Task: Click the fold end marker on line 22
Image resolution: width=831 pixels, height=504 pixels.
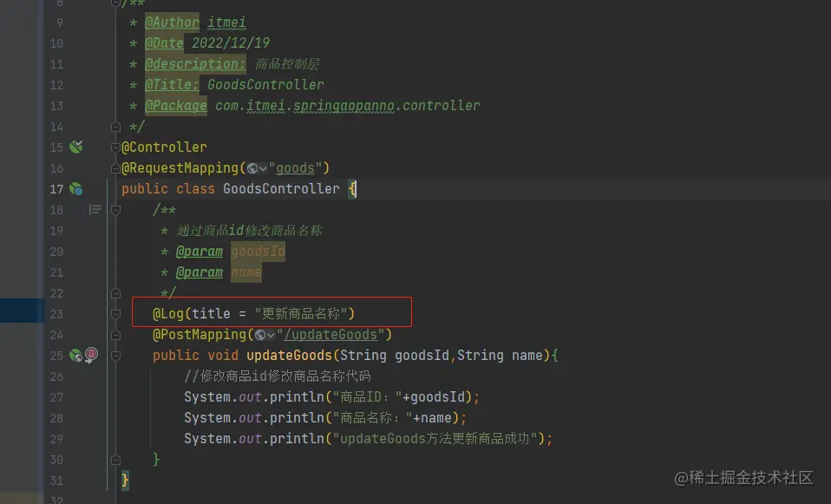Action: tap(115, 293)
